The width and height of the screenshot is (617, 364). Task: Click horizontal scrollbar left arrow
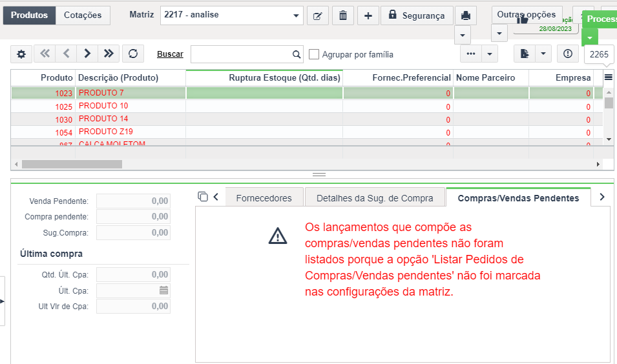tap(16, 164)
